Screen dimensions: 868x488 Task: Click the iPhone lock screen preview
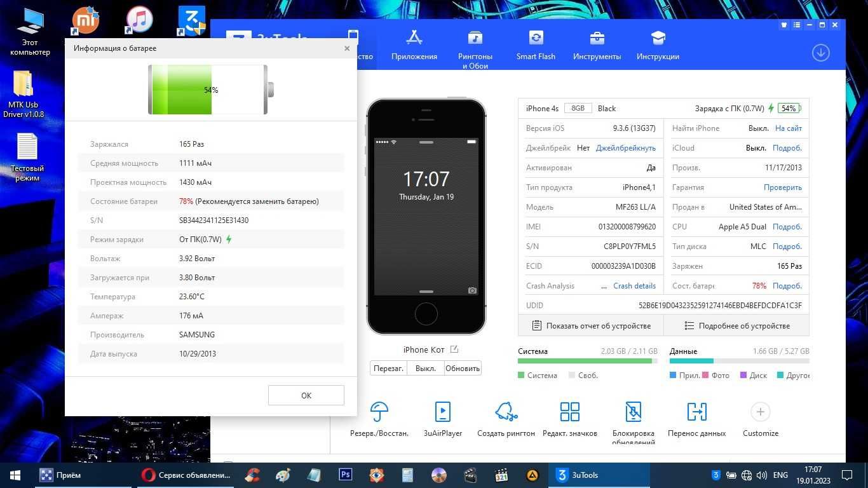pyautogui.click(x=426, y=217)
